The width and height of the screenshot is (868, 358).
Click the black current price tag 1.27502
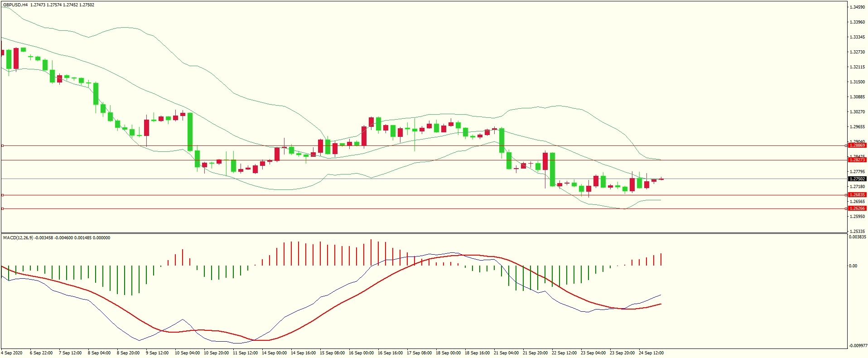[x=857, y=179]
